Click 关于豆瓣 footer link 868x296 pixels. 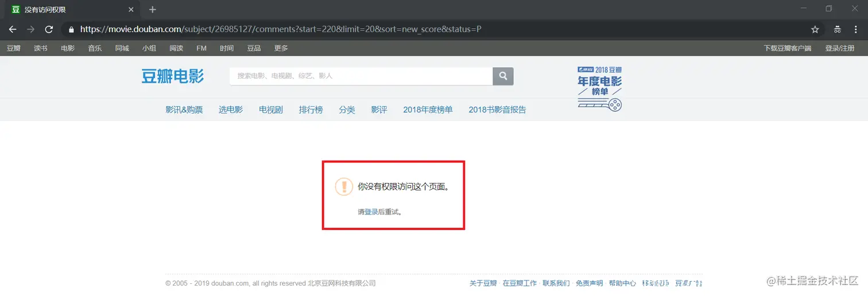pos(483,283)
